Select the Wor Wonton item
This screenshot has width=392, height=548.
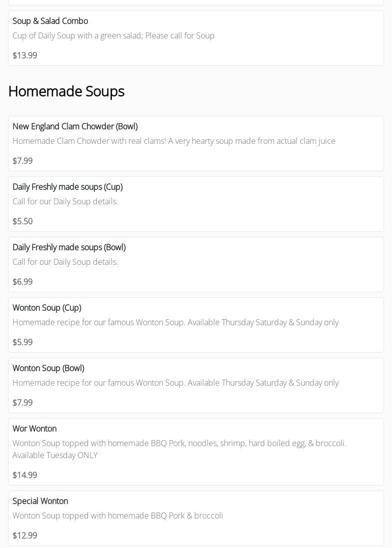click(34, 429)
